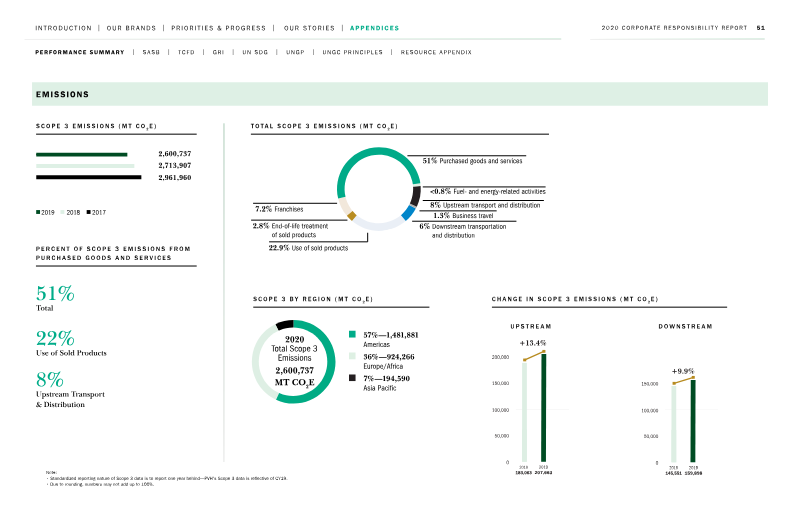Click the 51% Purchased goods and services label

coord(472,161)
